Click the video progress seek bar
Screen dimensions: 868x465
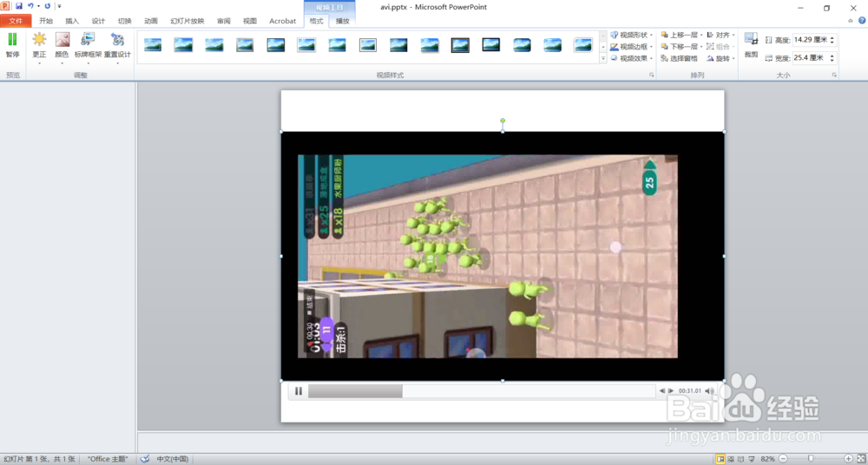[482, 390]
